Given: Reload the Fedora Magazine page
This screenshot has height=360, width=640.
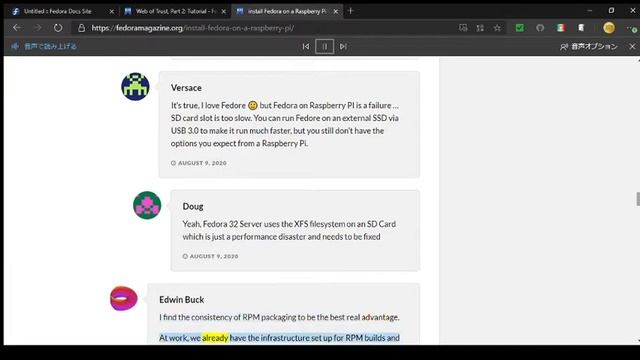Looking at the screenshot, I should [58, 28].
